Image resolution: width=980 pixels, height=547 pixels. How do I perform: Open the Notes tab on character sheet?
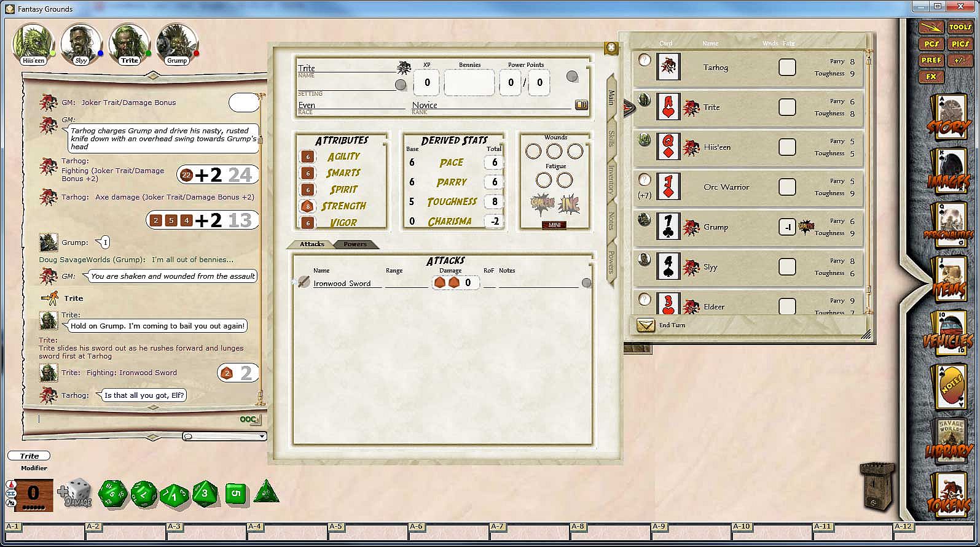tap(611, 221)
